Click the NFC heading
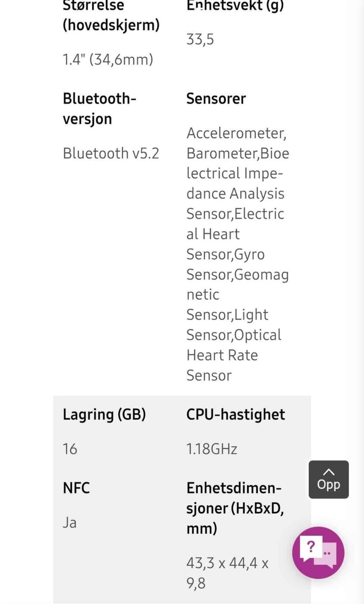Viewport: 364px width, 604px height. 76,488
